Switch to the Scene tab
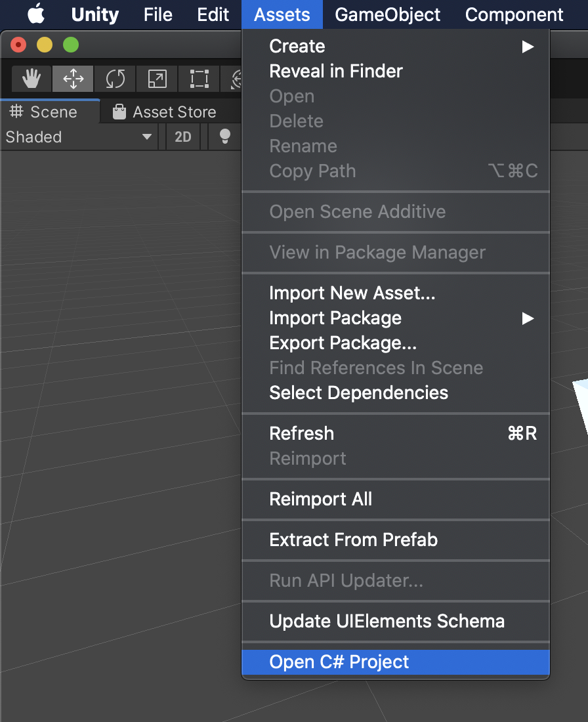Screen dimensions: 588x722 (50, 112)
